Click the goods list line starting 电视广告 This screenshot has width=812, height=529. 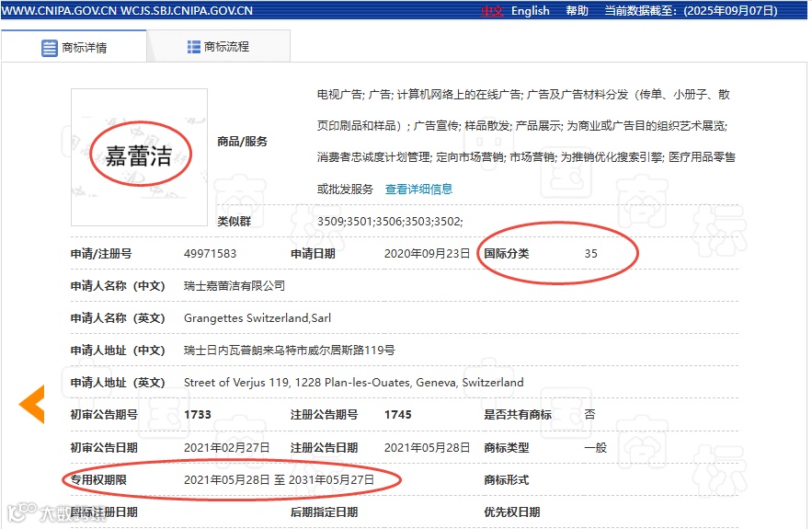point(523,94)
